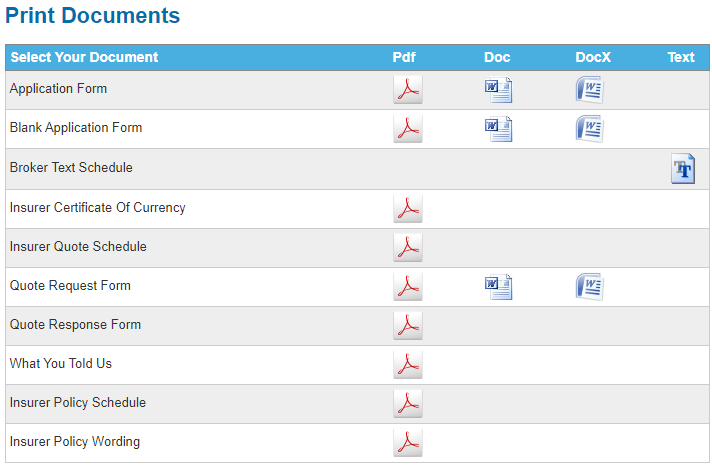Click the DocX column header

(593, 57)
